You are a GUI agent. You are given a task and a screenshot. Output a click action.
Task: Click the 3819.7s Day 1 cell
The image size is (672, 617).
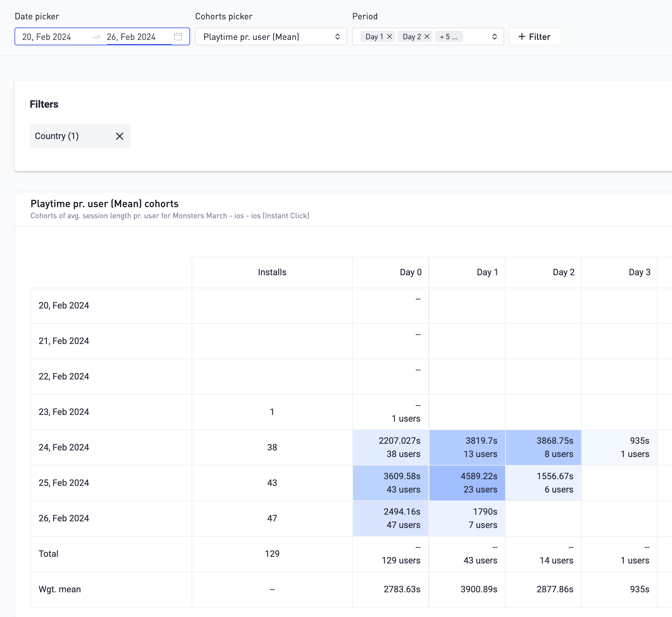(467, 448)
